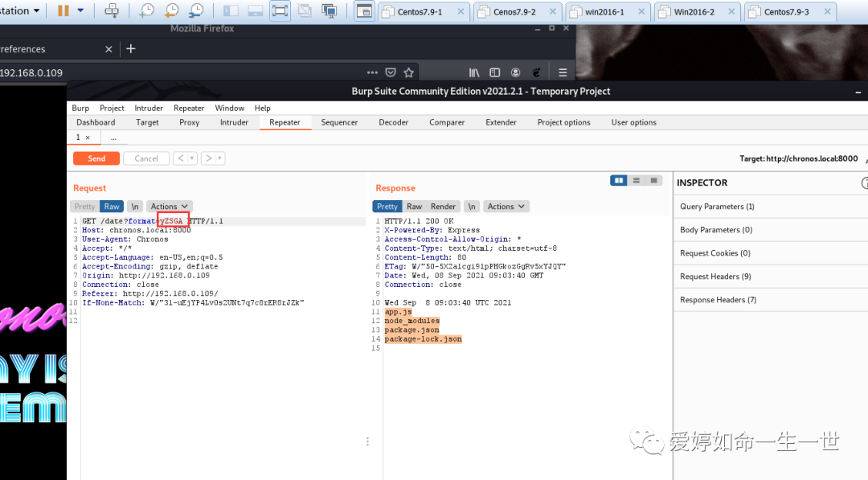Open the Project options tab
The width and height of the screenshot is (868, 480).
563,122
